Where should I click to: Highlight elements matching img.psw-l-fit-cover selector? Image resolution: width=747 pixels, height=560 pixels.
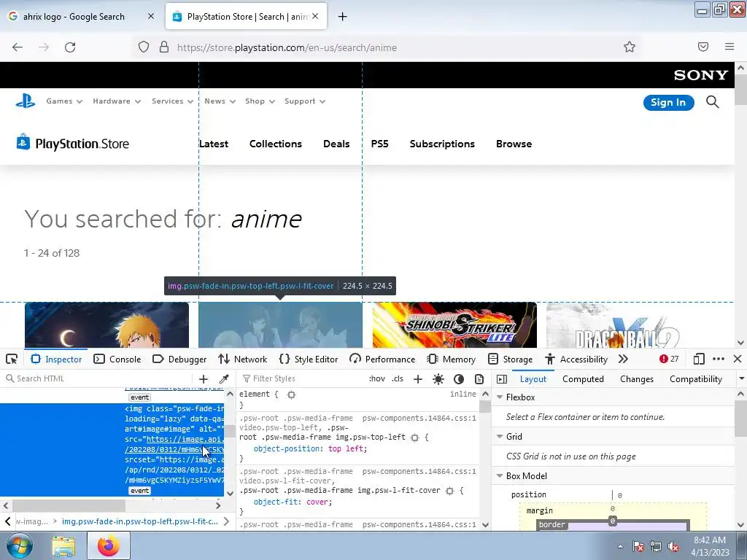click(449, 491)
